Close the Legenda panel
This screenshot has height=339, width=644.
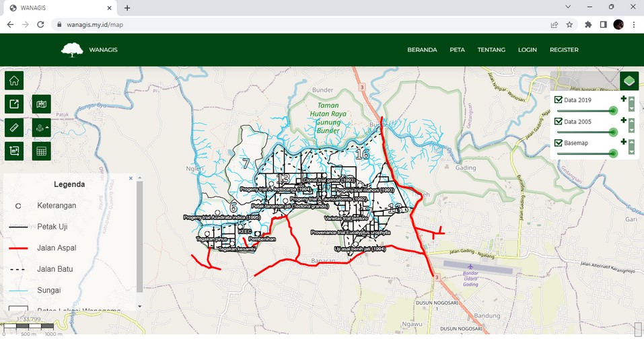[131, 178]
